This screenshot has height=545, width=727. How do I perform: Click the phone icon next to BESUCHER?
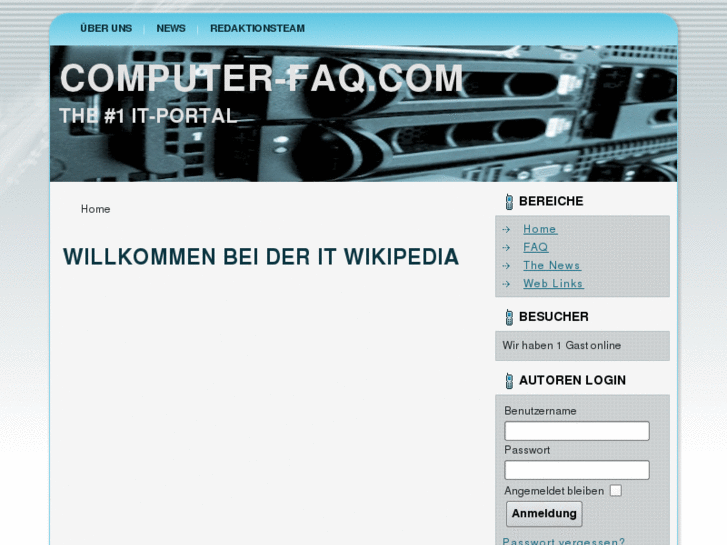tap(509, 317)
